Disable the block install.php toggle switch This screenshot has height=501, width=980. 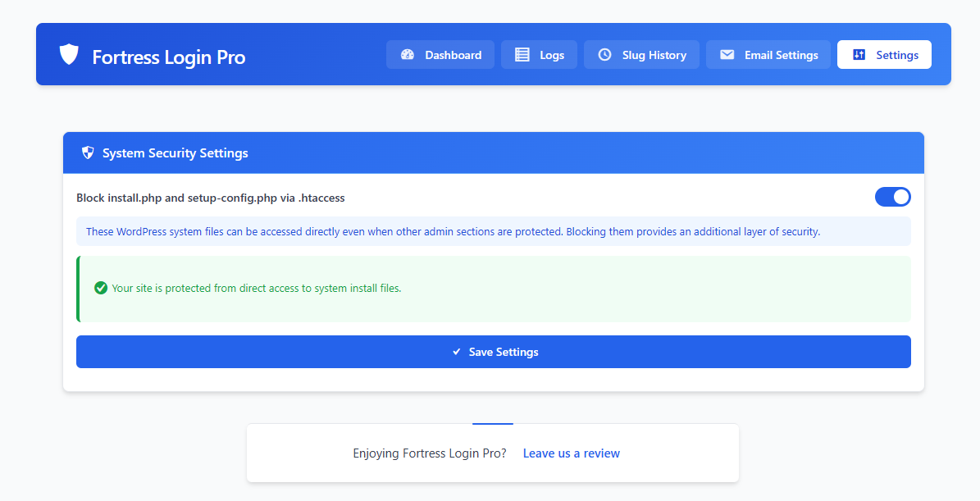(892, 197)
